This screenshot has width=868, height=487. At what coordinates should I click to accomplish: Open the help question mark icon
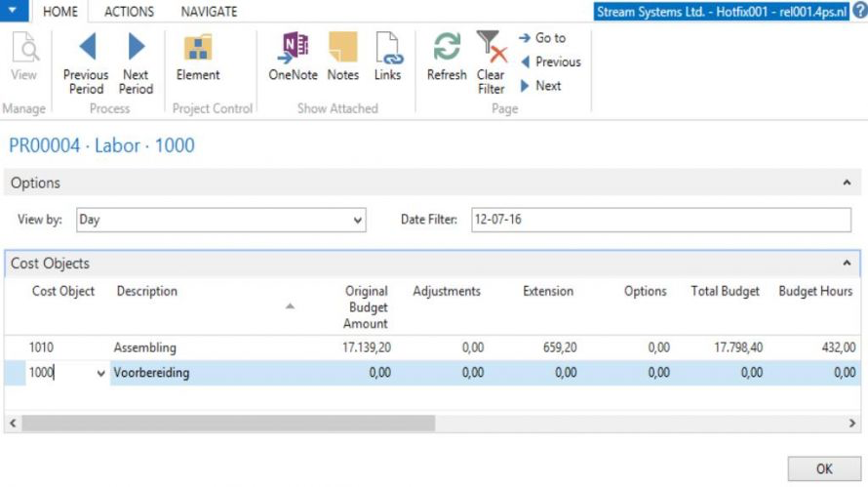858,11
